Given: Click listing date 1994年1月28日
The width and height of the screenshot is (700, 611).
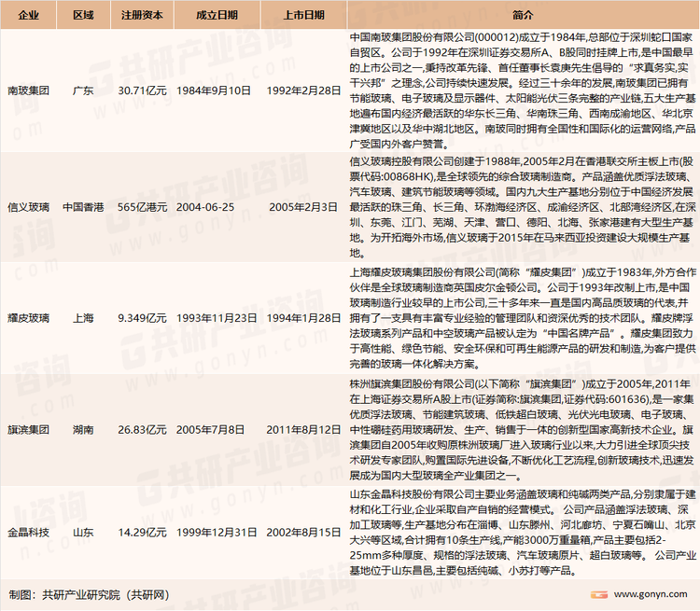Looking at the screenshot, I should coord(303,318).
